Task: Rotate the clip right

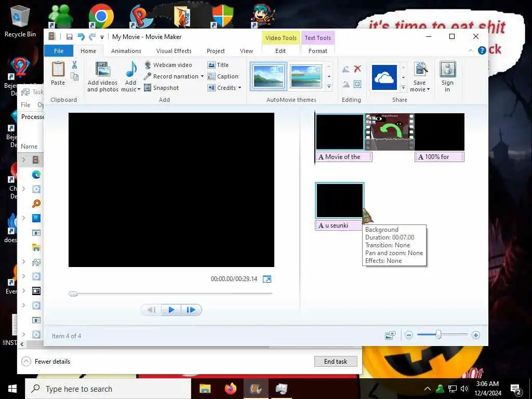Action: click(x=345, y=84)
